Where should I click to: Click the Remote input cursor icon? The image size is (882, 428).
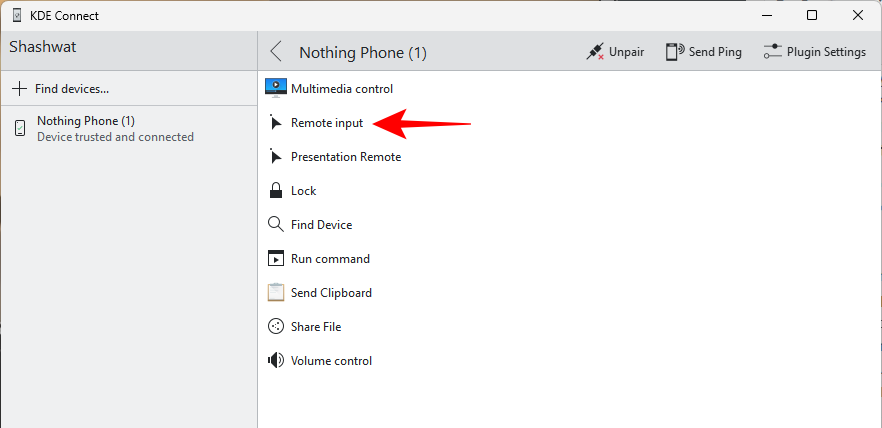coord(276,123)
